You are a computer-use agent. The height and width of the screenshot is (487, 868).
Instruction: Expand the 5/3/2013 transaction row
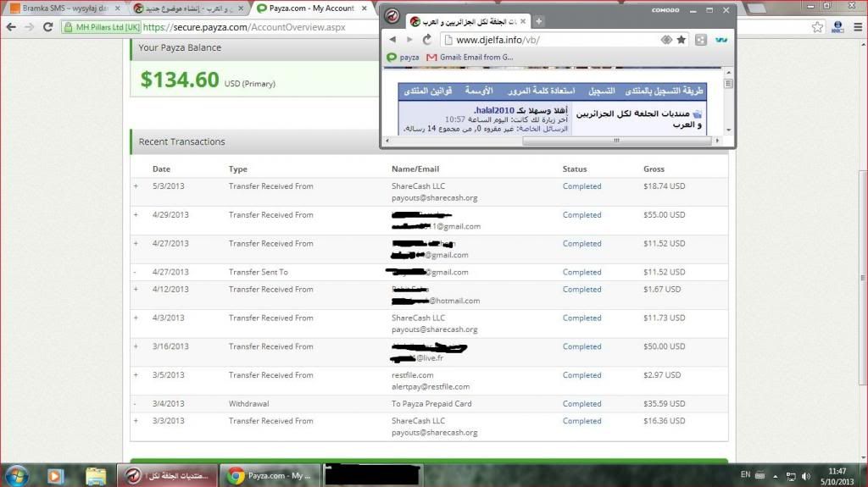point(136,186)
